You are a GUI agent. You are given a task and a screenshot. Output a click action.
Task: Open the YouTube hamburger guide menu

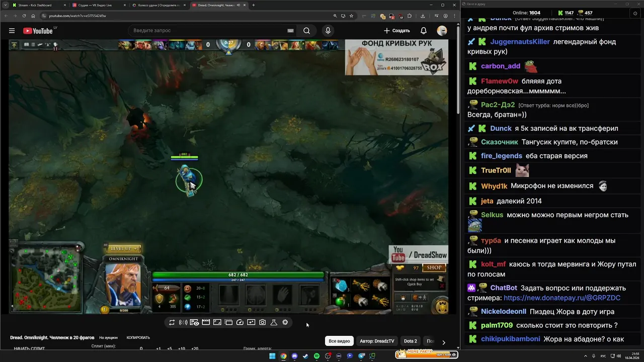12,31
